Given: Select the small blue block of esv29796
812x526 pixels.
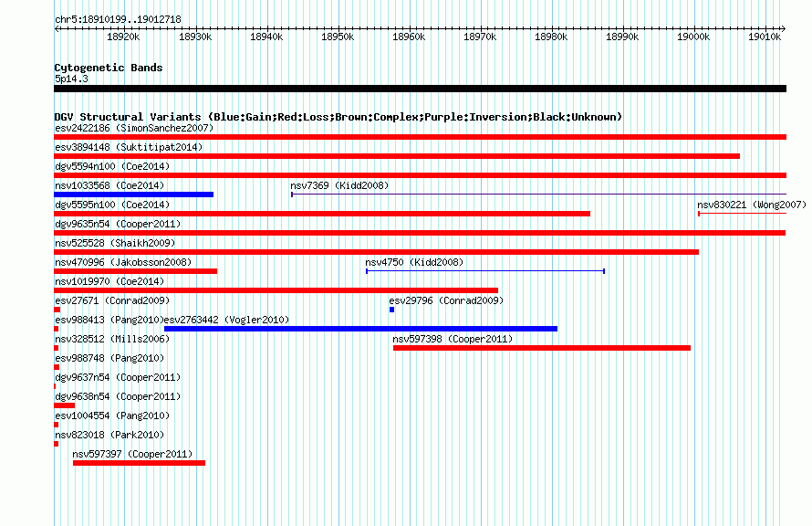Looking at the screenshot, I should pyautogui.click(x=392, y=310).
